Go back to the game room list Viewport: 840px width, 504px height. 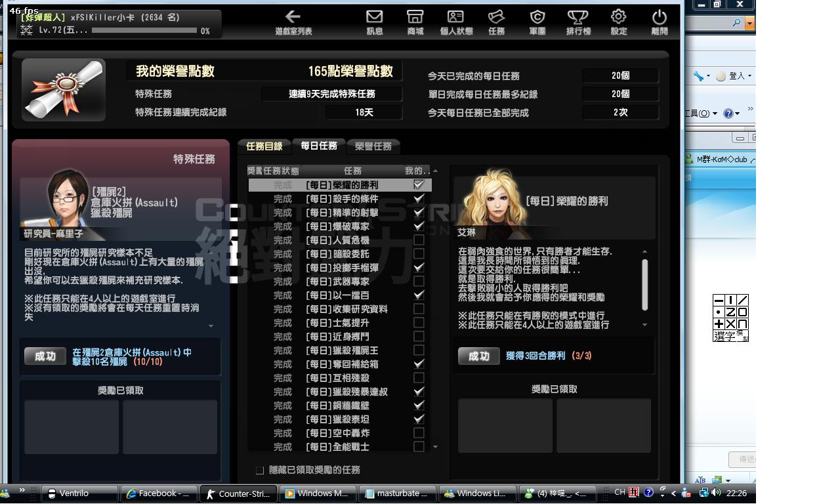tap(293, 22)
